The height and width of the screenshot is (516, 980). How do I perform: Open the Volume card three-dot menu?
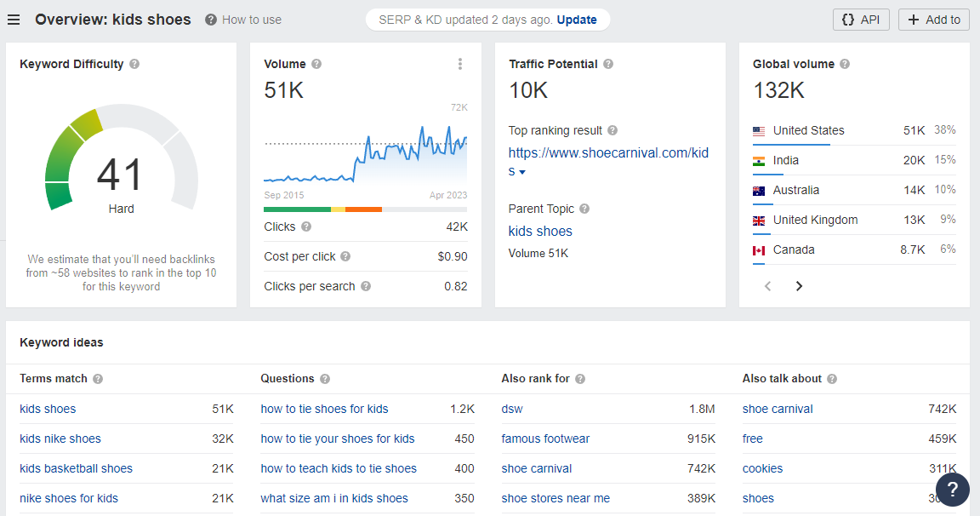coord(460,64)
